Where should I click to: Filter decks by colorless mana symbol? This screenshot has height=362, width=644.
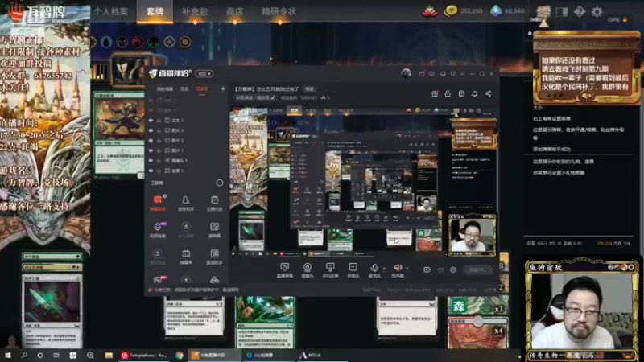click(169, 42)
